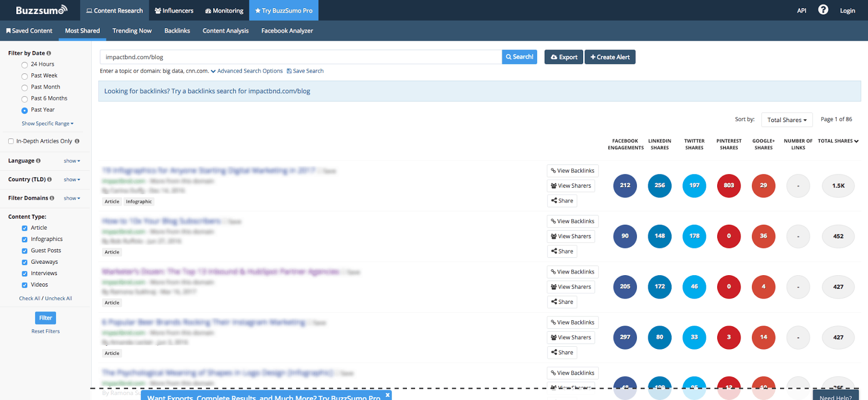Click the Reset Filters link
Image resolution: width=868 pixels, height=400 pixels.
pyautogui.click(x=46, y=332)
